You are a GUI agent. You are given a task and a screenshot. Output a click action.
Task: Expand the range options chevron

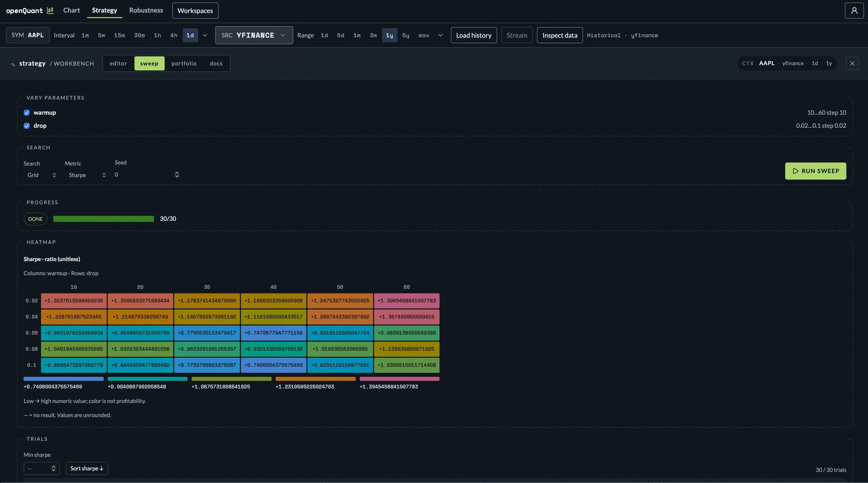click(x=440, y=35)
